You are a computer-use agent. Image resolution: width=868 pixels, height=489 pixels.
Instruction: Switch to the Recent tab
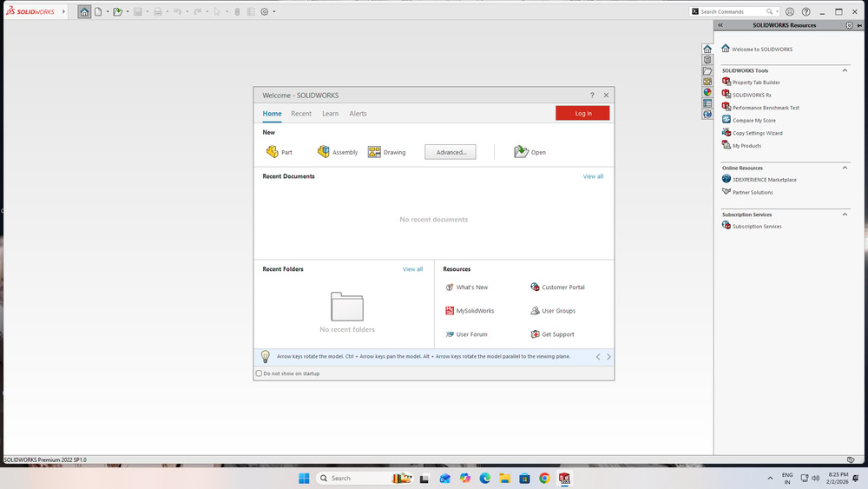pyautogui.click(x=301, y=114)
